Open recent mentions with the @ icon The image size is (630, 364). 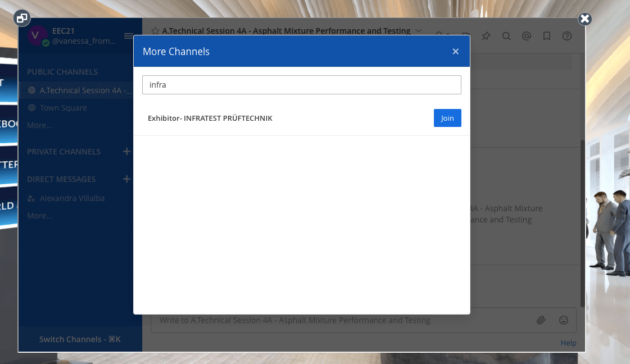click(x=527, y=36)
